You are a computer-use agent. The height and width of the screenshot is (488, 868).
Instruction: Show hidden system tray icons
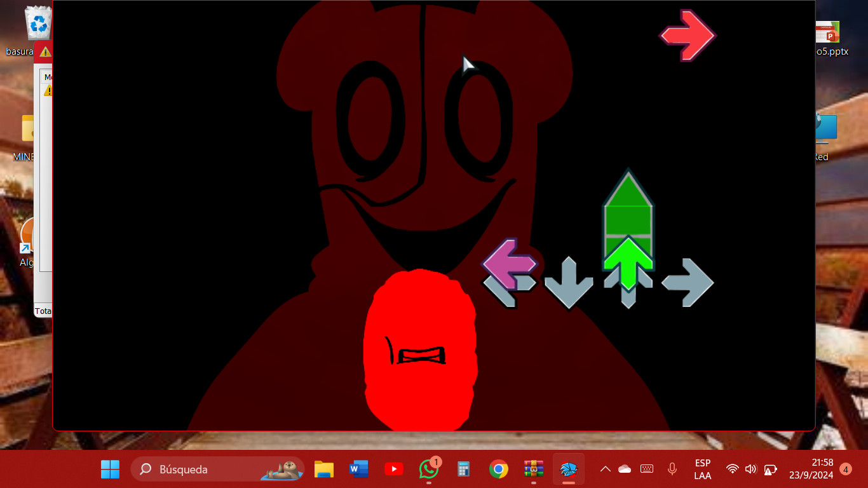tap(606, 470)
